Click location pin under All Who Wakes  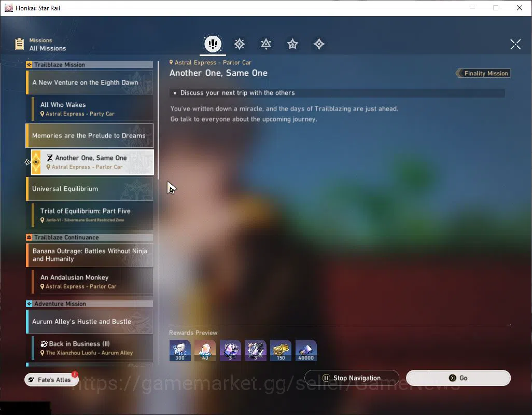43,114
